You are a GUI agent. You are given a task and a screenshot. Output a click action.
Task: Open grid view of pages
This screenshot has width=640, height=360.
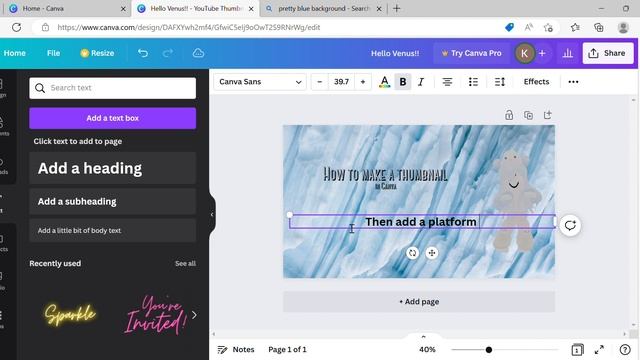[x=577, y=350]
